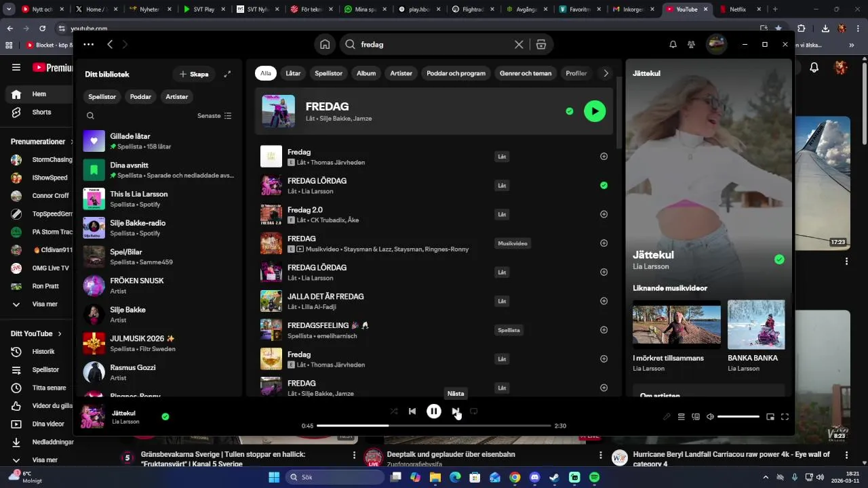Go to Spotify home via house icon

click(325, 44)
